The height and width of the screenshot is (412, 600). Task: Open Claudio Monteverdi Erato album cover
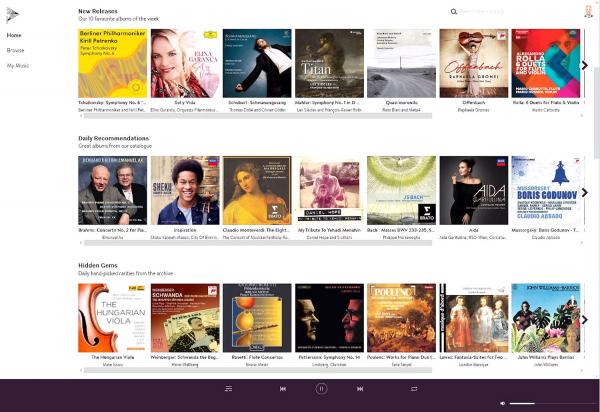click(x=257, y=190)
